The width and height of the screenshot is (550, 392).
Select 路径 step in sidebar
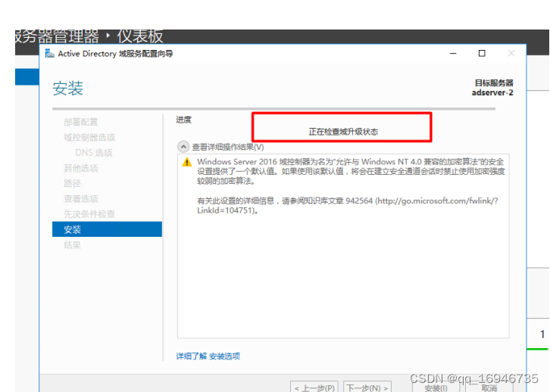(x=72, y=184)
